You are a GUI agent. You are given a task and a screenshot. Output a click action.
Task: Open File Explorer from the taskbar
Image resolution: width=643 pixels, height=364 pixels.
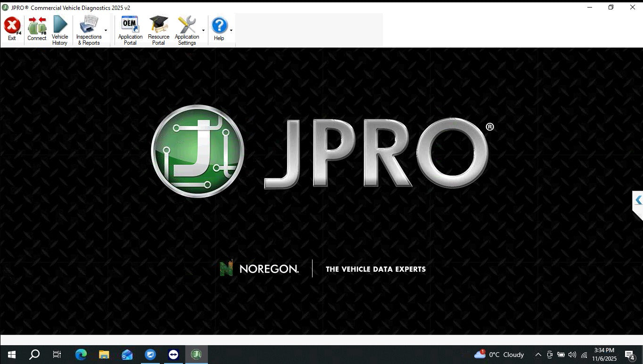click(x=104, y=354)
